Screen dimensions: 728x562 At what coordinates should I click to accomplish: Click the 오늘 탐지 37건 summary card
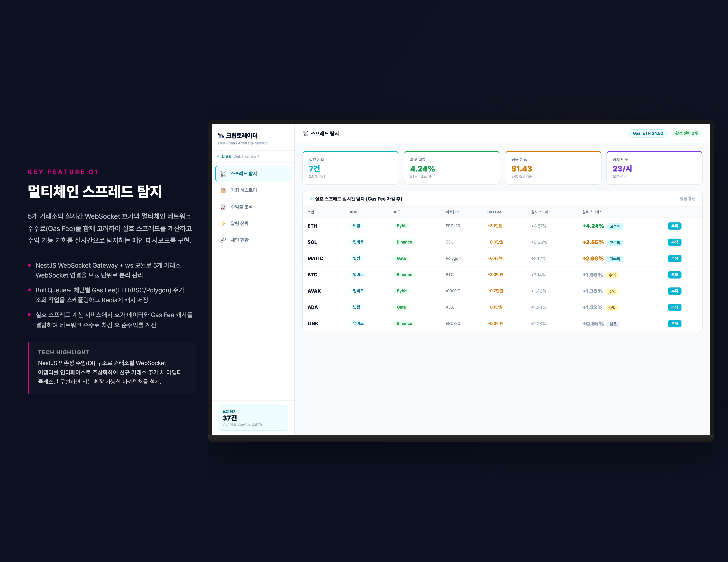coord(253,418)
